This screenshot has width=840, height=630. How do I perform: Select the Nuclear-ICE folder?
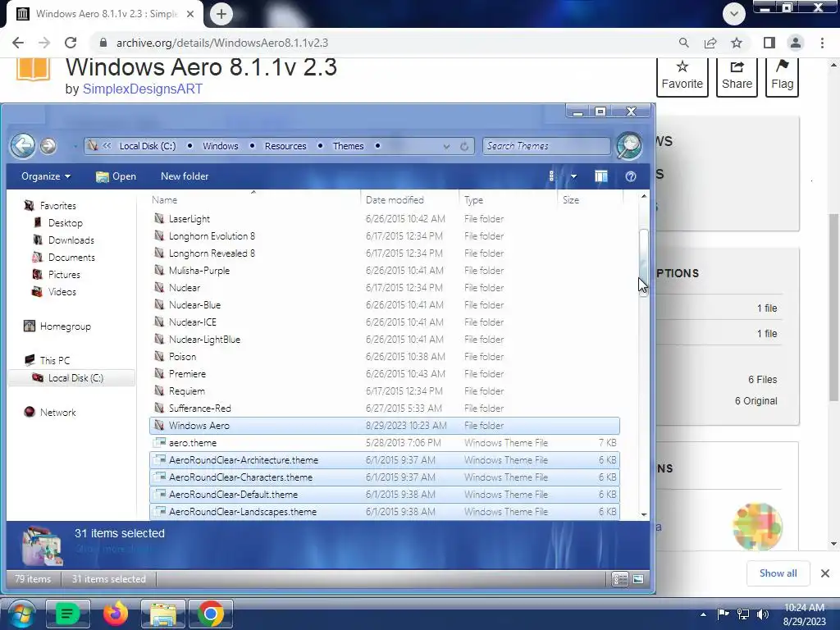(x=385, y=322)
